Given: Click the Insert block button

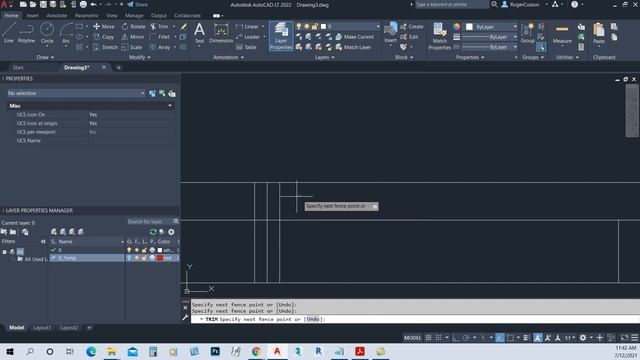Looking at the screenshot, I should tap(390, 33).
